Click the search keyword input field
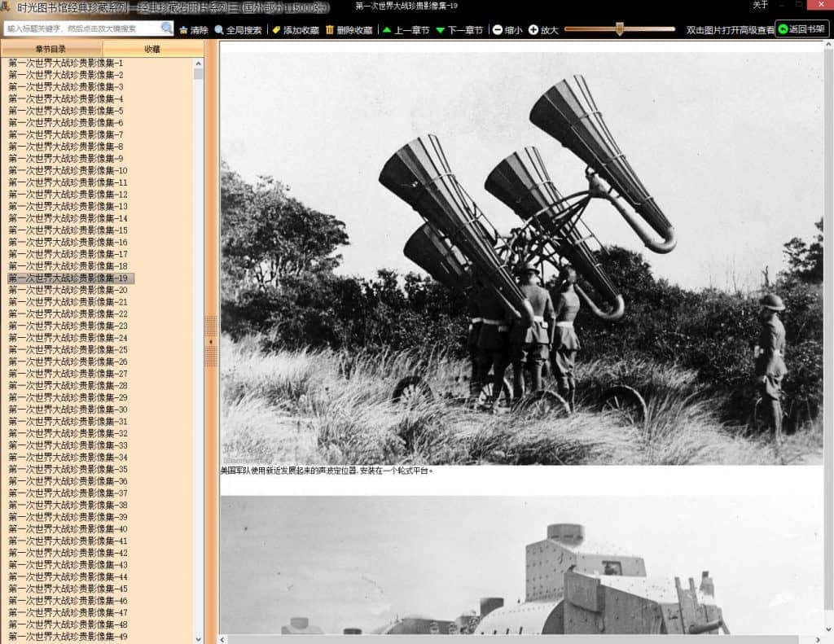Image resolution: width=834 pixels, height=644 pixels. point(81,28)
